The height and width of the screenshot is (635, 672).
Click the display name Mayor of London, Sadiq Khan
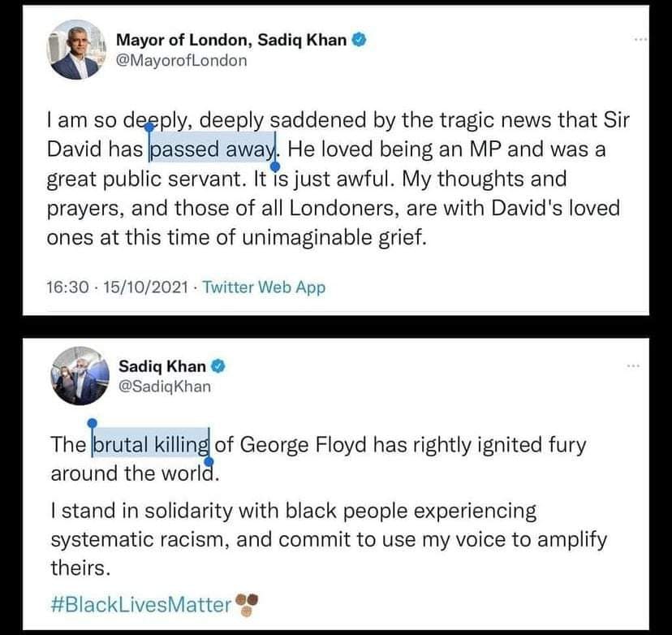click(231, 40)
